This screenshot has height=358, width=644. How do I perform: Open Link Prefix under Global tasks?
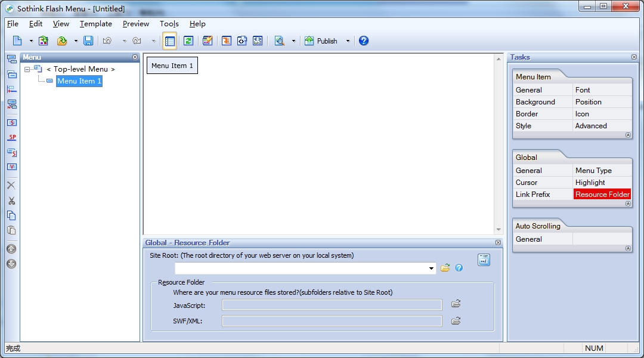click(x=532, y=195)
